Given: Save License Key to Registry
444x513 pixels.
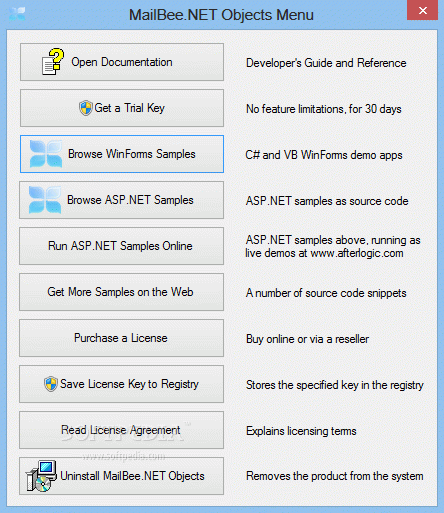Looking at the screenshot, I should pyautogui.click(x=121, y=384).
